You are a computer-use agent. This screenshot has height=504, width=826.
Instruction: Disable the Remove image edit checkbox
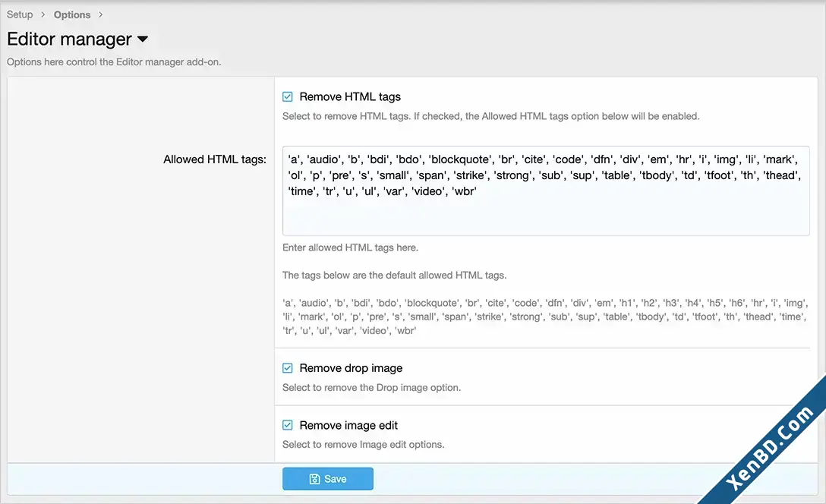click(287, 425)
